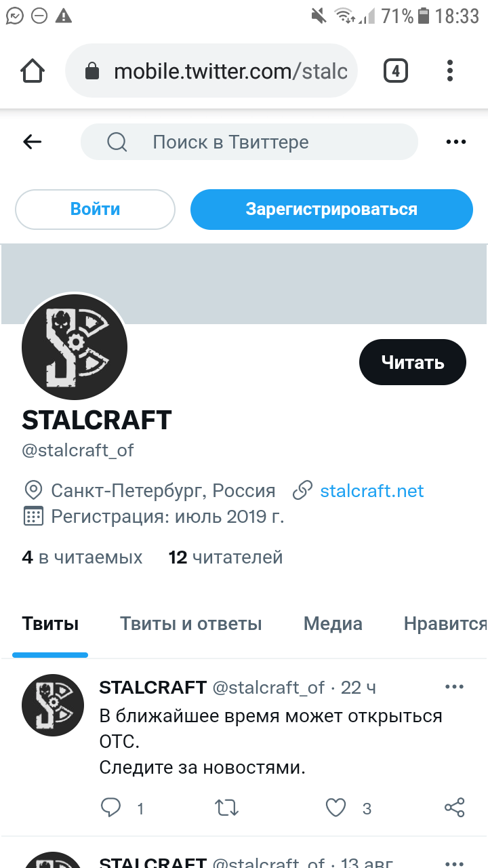The width and height of the screenshot is (488, 868).
Task: View the 4 в читаемых list
Action: (82, 557)
